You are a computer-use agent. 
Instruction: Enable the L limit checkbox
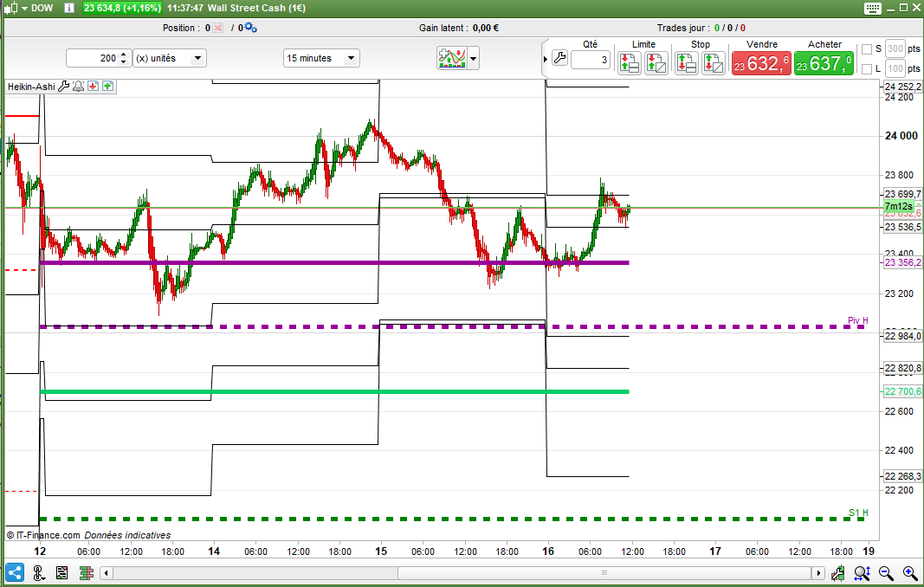coord(867,69)
